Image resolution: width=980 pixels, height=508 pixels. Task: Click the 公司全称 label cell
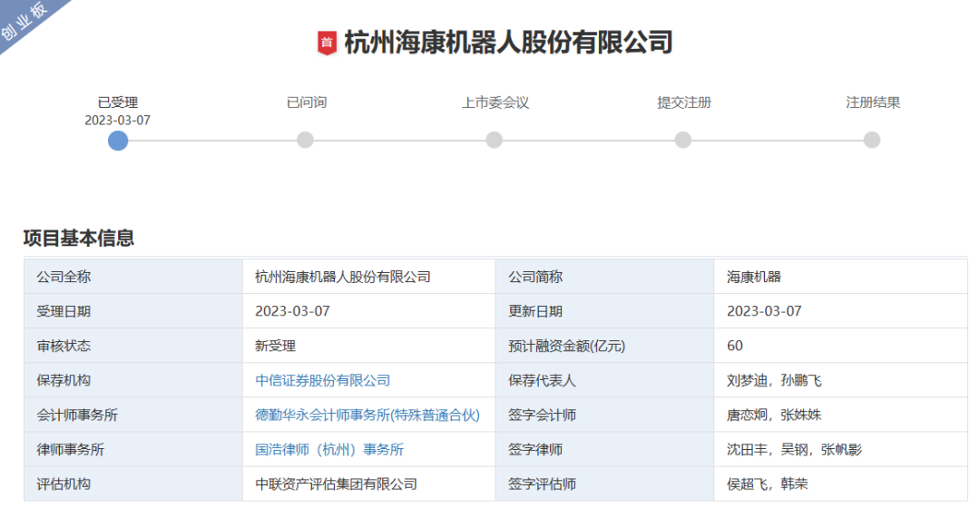pyautogui.click(x=133, y=277)
